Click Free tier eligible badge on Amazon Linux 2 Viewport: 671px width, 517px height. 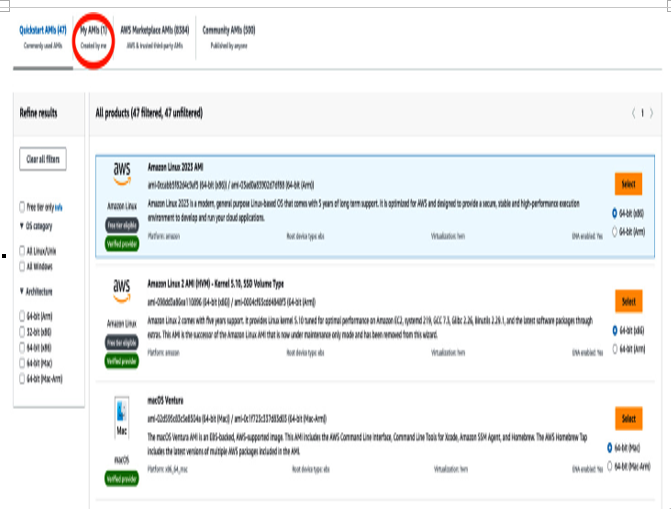122,342
